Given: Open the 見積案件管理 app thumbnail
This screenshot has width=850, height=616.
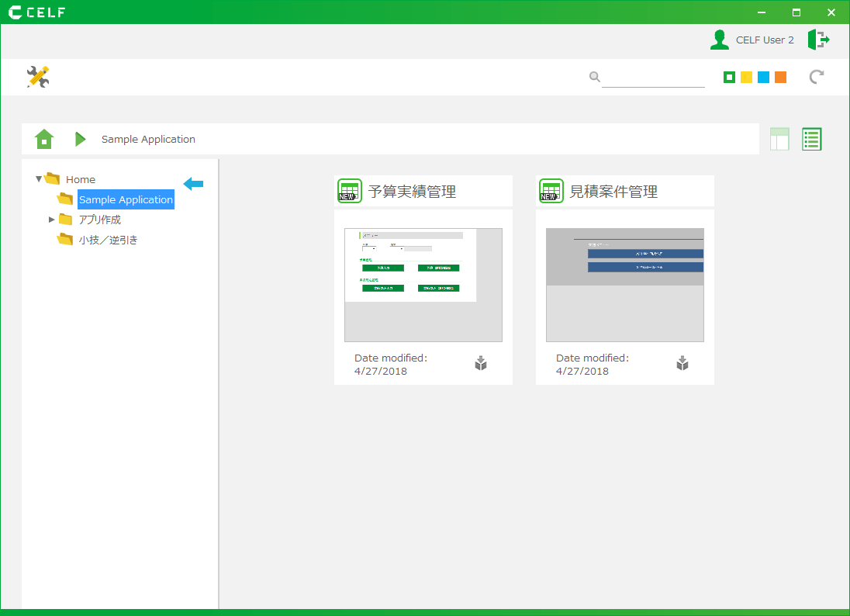Looking at the screenshot, I should [624, 285].
